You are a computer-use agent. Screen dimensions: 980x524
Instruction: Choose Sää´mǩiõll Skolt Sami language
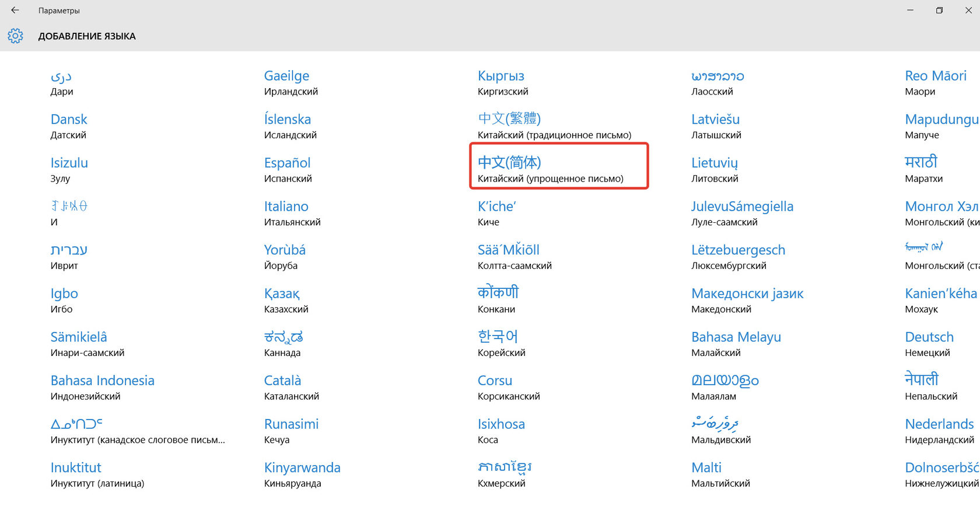click(514, 257)
